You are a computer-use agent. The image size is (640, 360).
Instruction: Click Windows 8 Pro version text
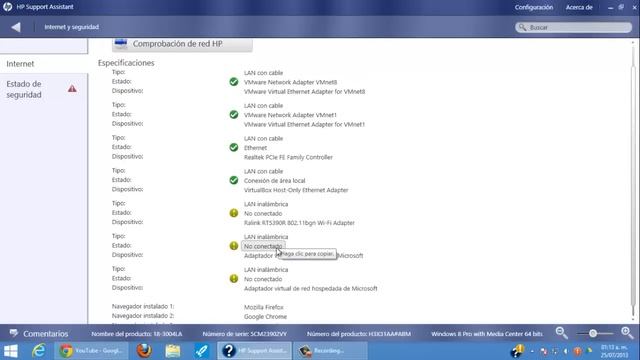click(x=487, y=334)
